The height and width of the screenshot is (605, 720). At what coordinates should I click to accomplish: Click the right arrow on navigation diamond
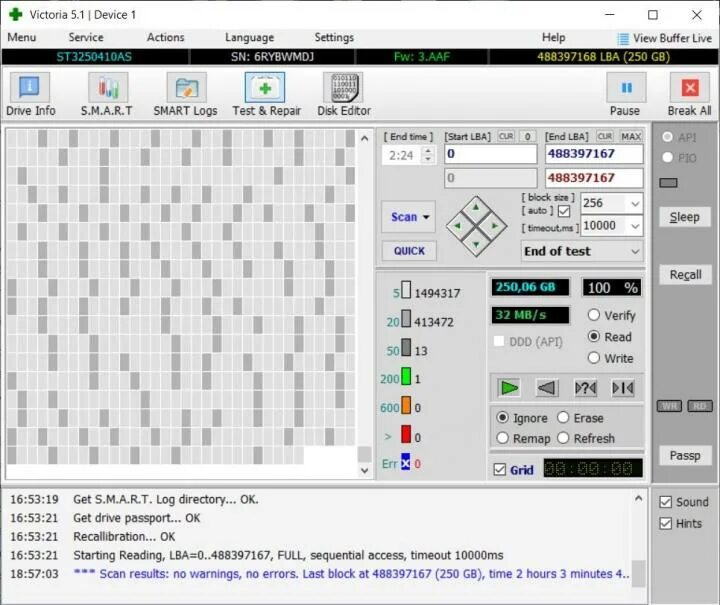495,226
